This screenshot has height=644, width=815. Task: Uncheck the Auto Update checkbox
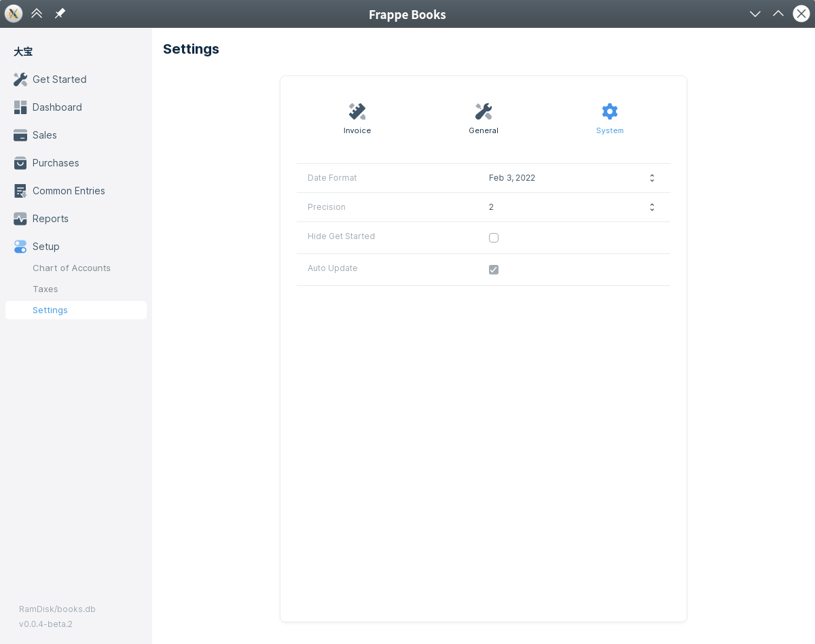(494, 270)
